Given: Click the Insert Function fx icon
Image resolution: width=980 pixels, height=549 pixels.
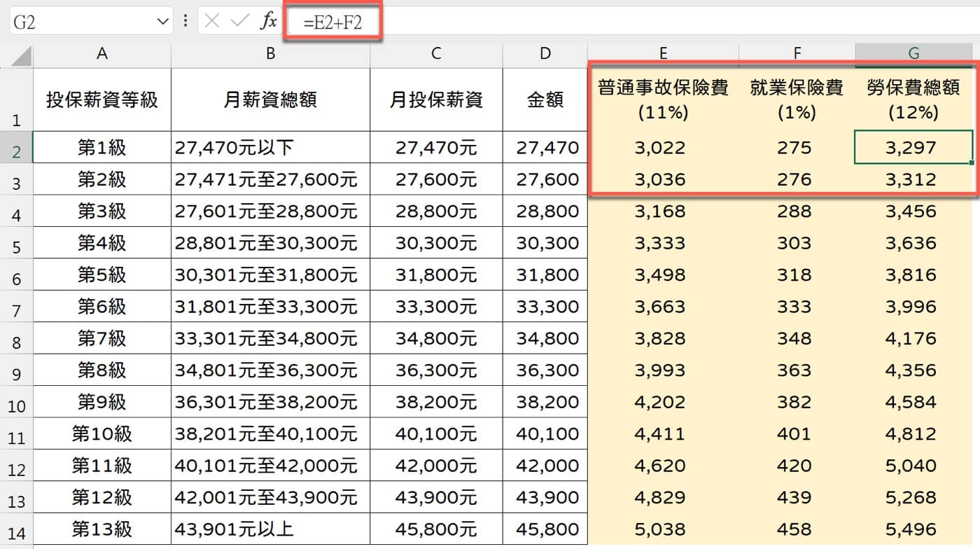Looking at the screenshot, I should (x=268, y=22).
